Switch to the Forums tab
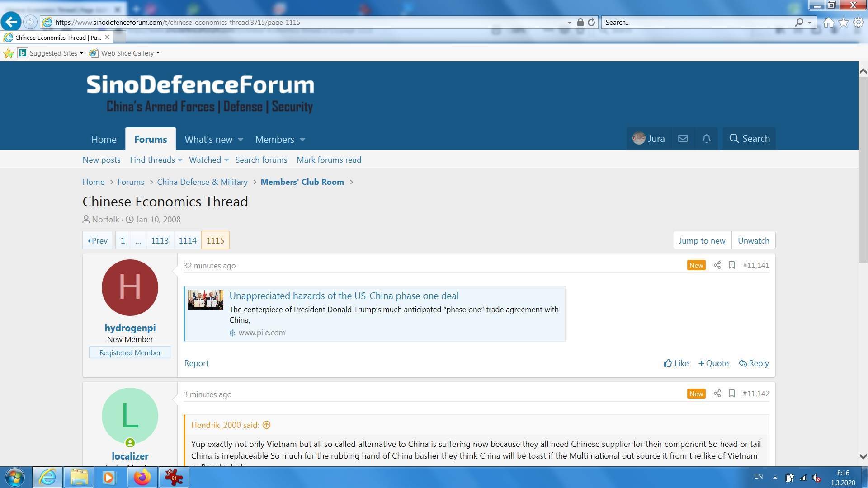Viewport: 868px width, 488px height. coord(151,139)
